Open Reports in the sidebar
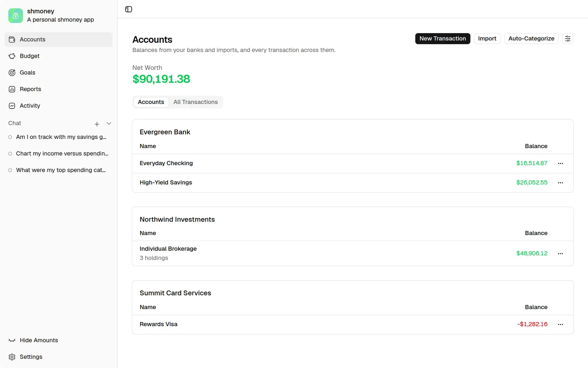This screenshot has width=588, height=368. click(x=58, y=89)
